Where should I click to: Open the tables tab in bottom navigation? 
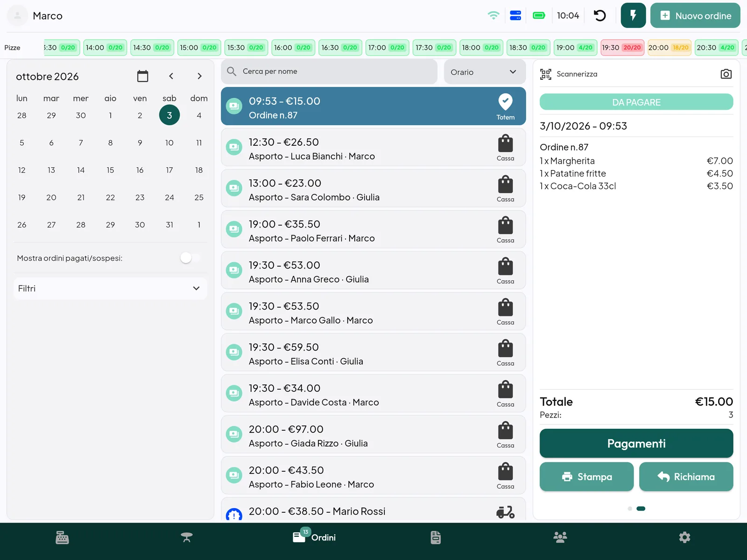tap(187, 538)
